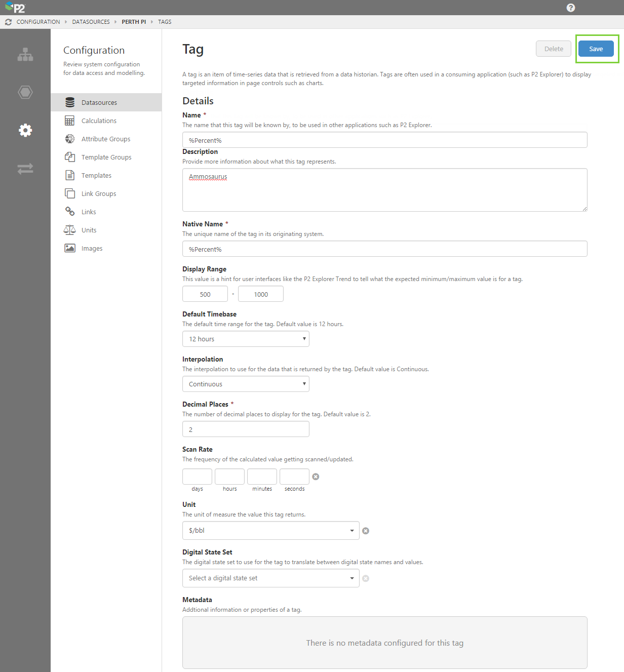Go to Attribute Groups section

(106, 139)
